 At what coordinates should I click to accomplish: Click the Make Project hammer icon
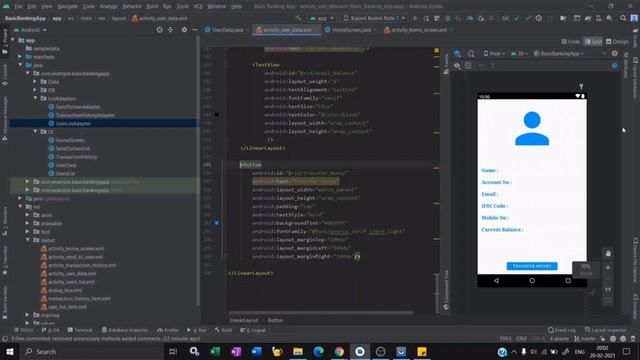point(299,18)
